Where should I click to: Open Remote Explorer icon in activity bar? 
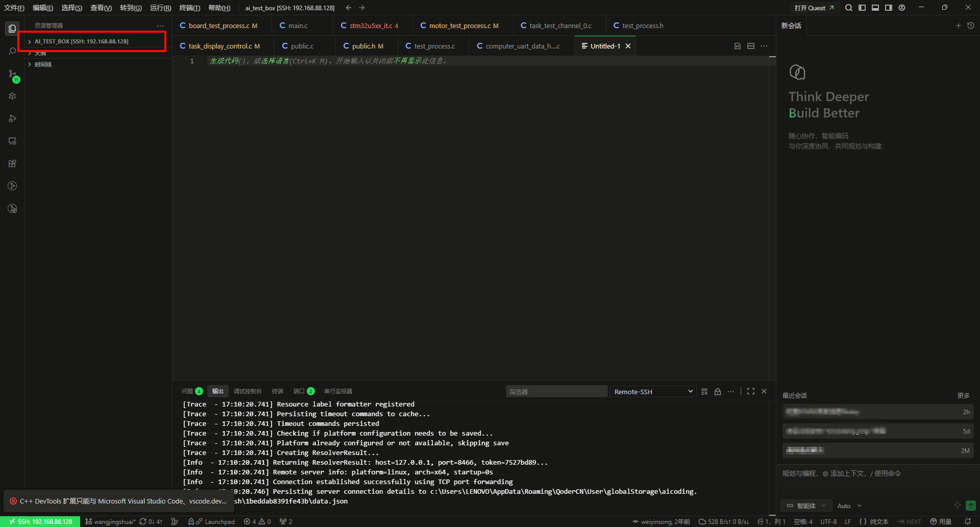12,141
